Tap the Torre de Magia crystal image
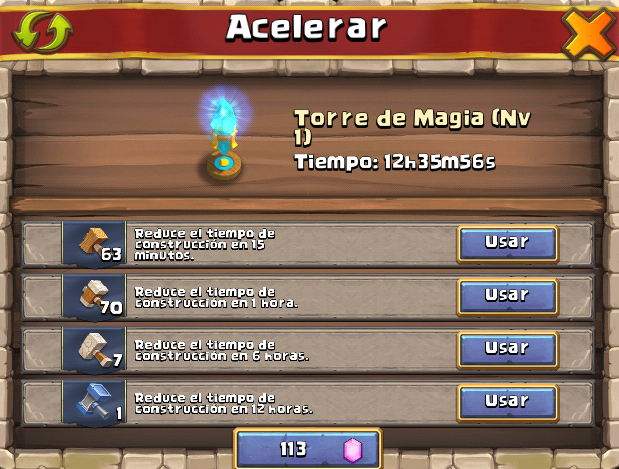619x469 pixels. 224,134
